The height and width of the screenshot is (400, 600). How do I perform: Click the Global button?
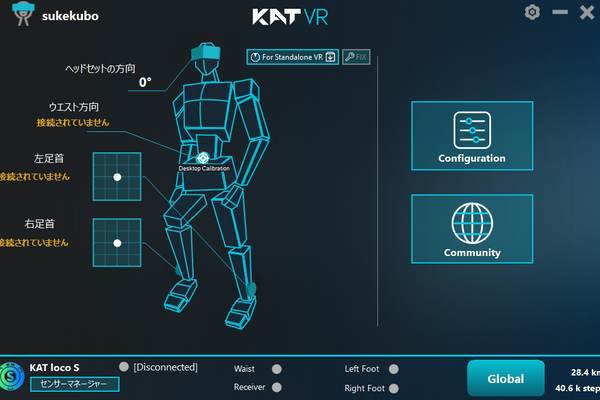[x=505, y=378]
